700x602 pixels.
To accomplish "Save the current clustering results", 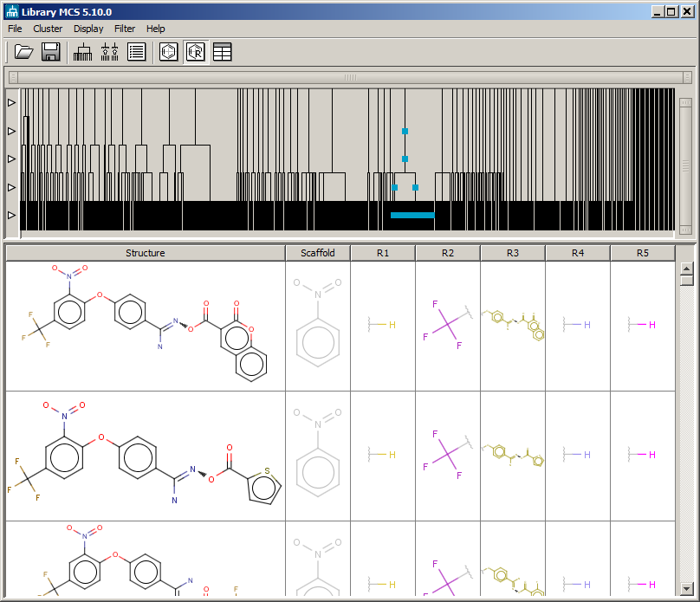I will [50, 51].
